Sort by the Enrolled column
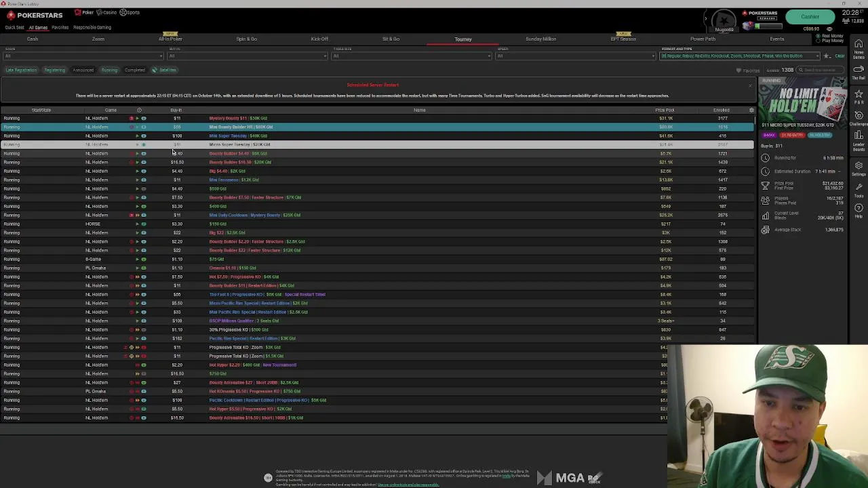The image size is (868, 488). 722,110
